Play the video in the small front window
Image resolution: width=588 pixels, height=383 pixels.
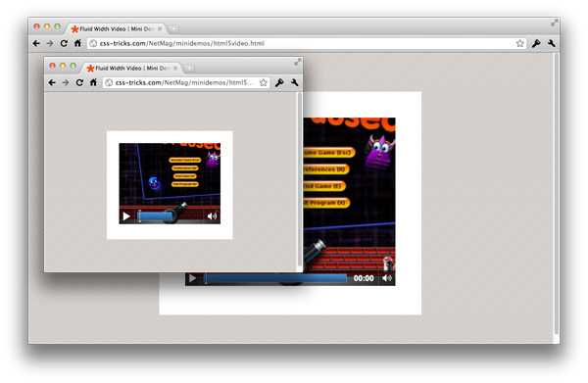point(126,216)
